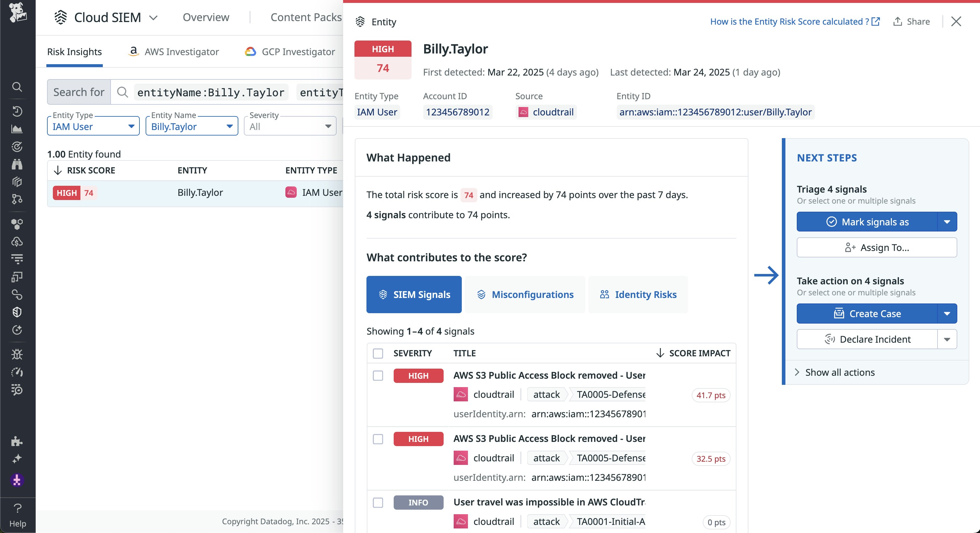Expand the Create Case dropdown arrow
Screen dimensions: 980x533
[947, 314]
